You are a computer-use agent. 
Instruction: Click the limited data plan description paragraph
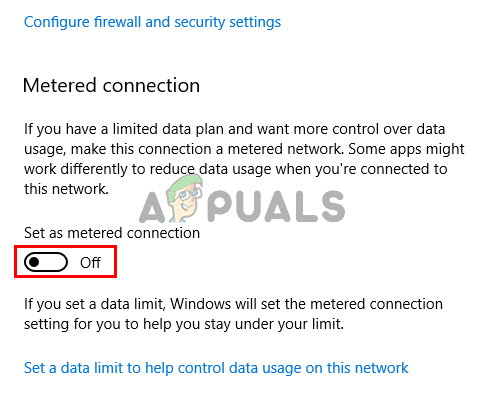(244, 159)
